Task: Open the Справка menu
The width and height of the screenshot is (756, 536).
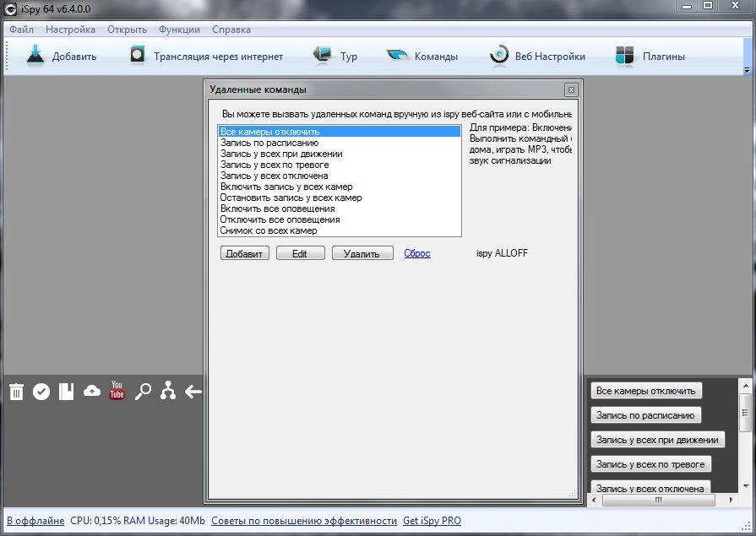Action: [x=231, y=30]
